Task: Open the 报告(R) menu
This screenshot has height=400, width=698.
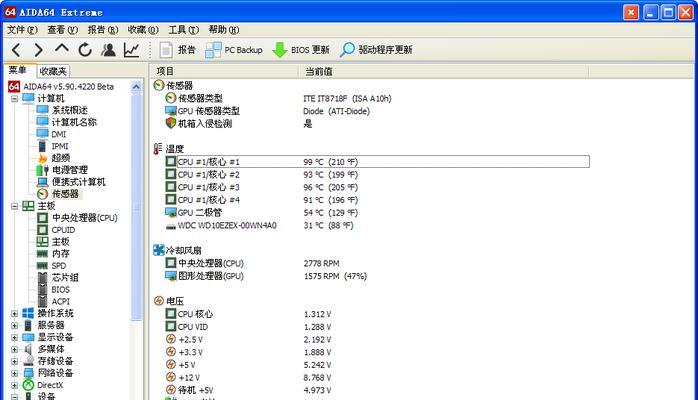Action: pos(103,30)
